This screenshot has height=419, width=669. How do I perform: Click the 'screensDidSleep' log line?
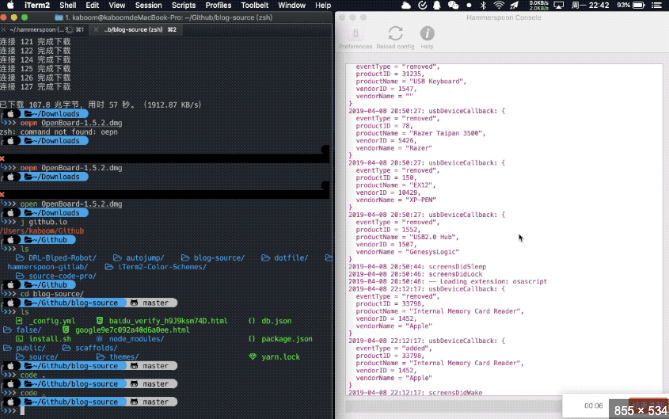point(417,267)
